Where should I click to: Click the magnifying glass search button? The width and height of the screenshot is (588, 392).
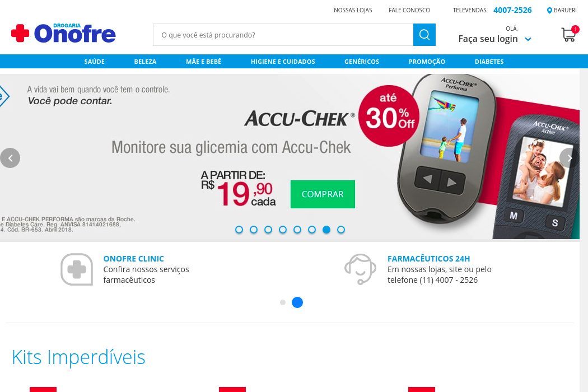pos(424,35)
